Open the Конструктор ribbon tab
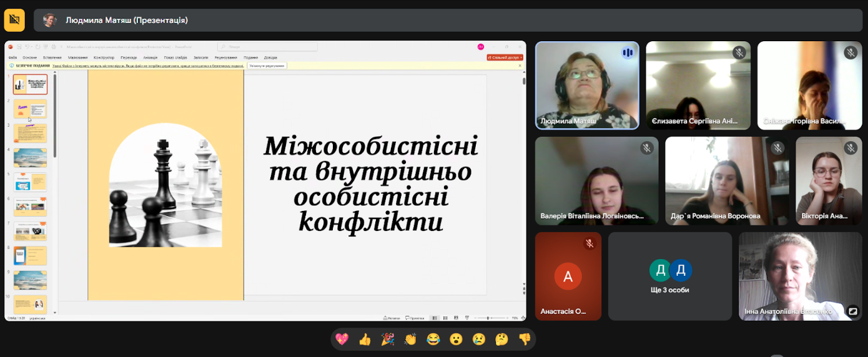 104,57
